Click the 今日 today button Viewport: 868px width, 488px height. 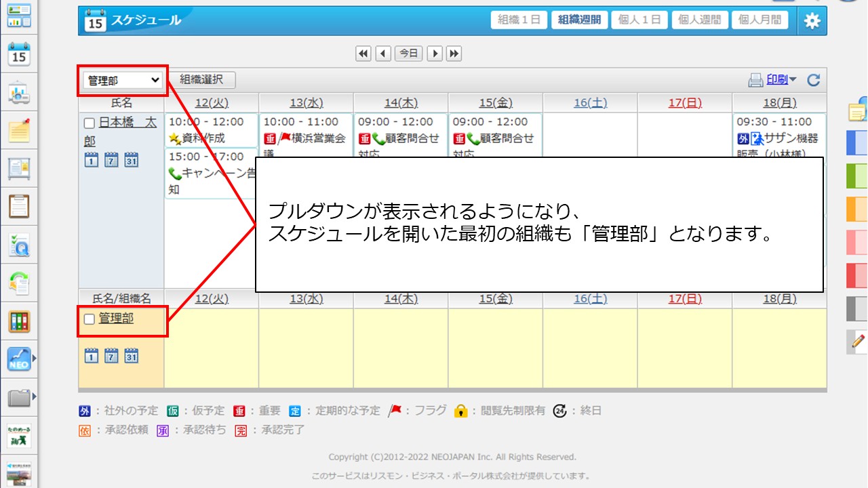tap(409, 54)
